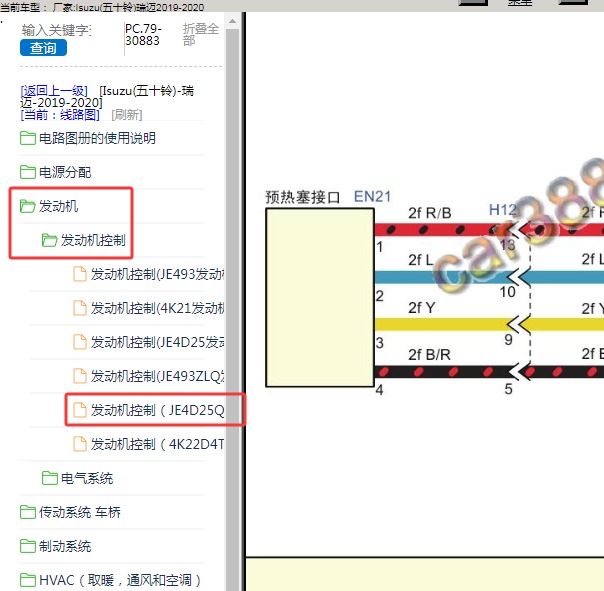Expand the 电气系统 tree item

tap(87, 478)
